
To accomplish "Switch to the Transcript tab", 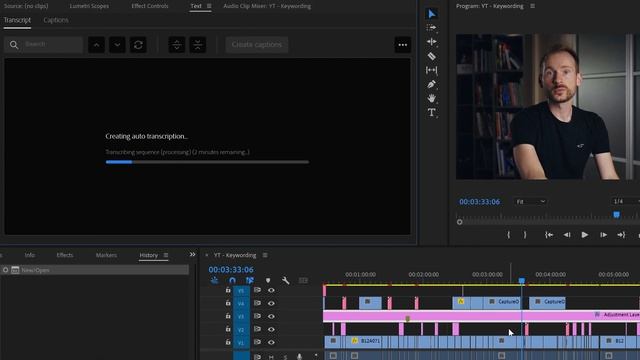I will tap(17, 20).
